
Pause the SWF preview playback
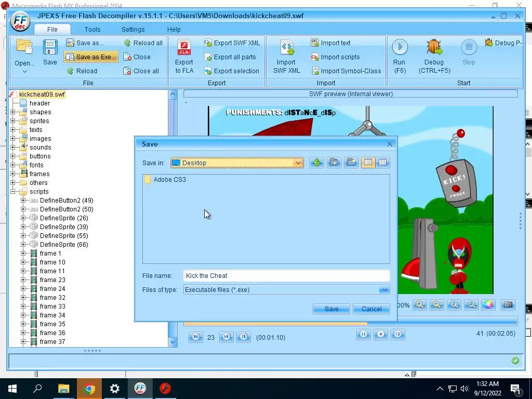pos(363,334)
